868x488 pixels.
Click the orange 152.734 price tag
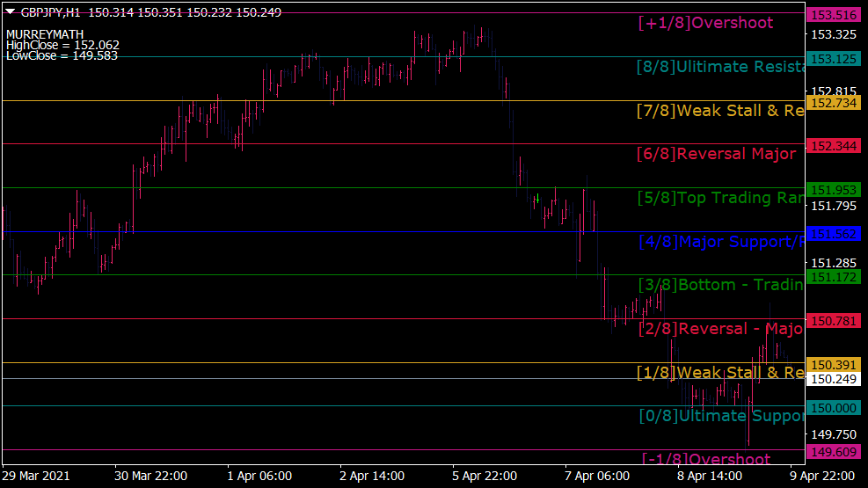(x=833, y=103)
